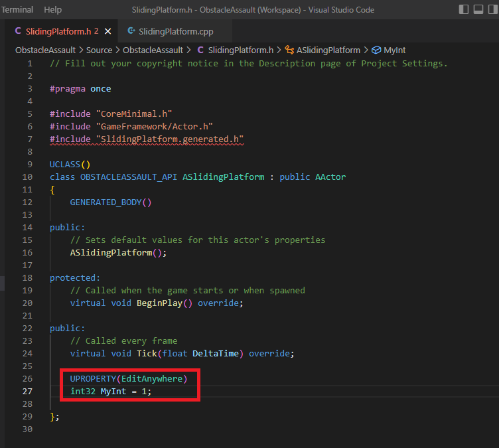Open the Help menu
This screenshot has height=448, width=499.
(53, 10)
